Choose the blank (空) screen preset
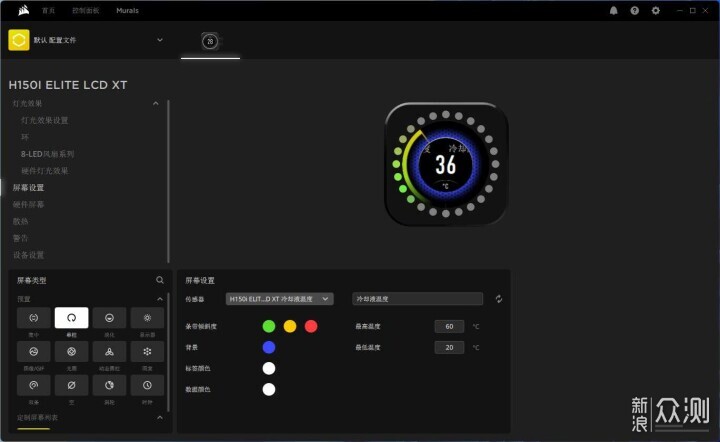Viewport: 720px width, 442px height. pyautogui.click(x=72, y=385)
